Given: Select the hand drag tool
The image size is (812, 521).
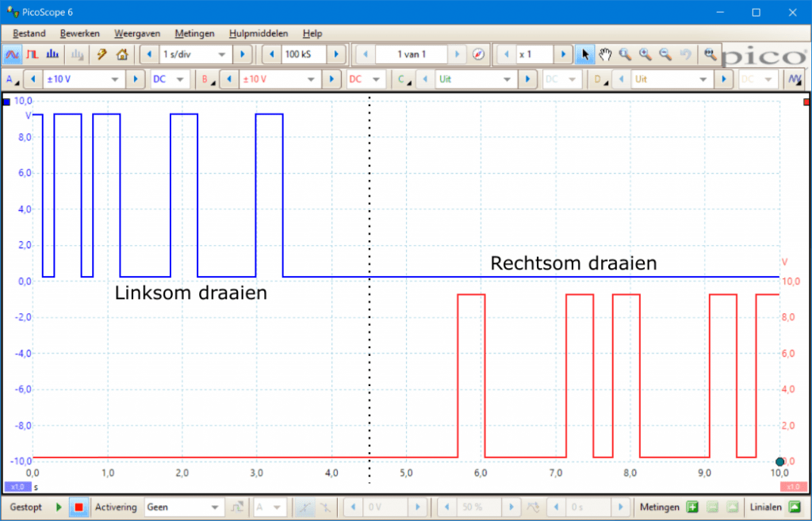Looking at the screenshot, I should (x=605, y=55).
